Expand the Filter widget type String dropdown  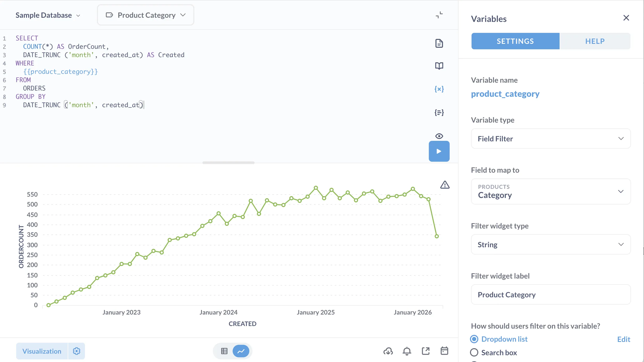tap(551, 244)
